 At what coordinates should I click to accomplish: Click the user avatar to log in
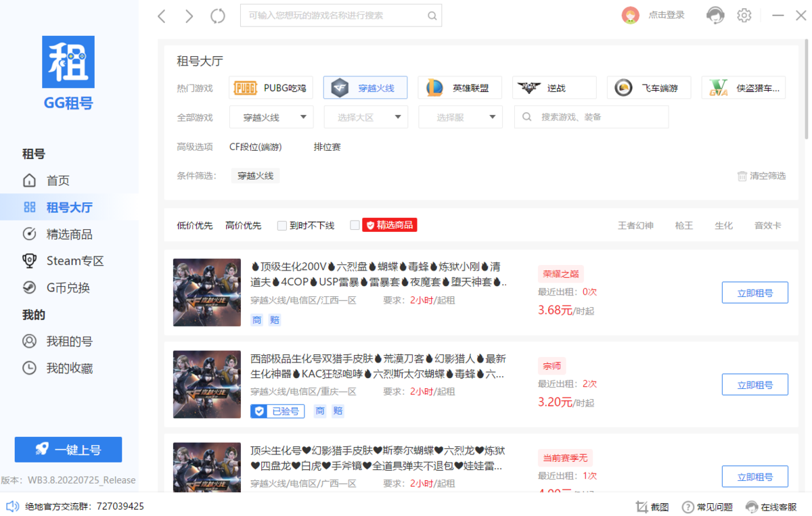pyautogui.click(x=630, y=15)
